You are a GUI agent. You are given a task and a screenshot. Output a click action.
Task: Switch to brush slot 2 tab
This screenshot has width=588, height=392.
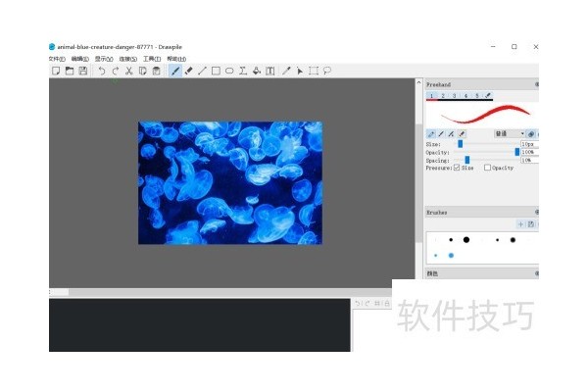[x=443, y=96]
